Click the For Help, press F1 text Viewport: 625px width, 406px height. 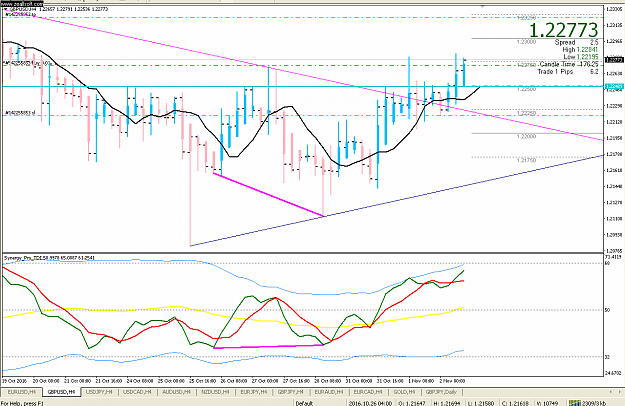(22, 403)
